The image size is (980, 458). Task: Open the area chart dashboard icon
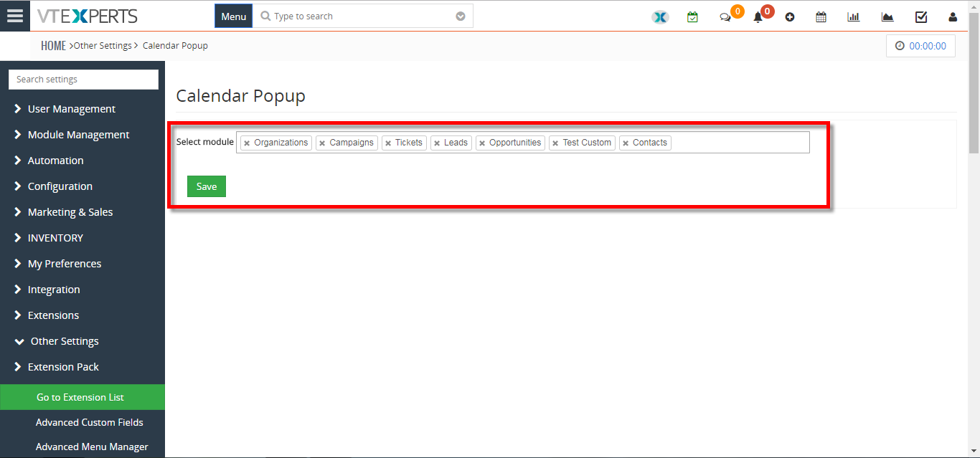pyautogui.click(x=887, y=16)
